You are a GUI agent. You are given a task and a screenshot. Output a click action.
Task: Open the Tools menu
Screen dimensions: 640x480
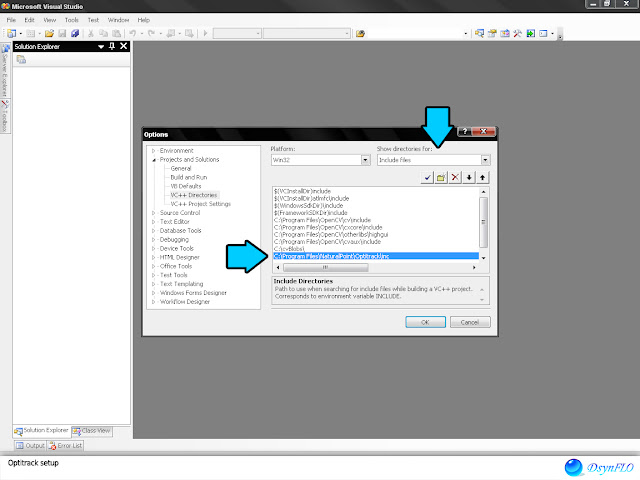coord(71,20)
